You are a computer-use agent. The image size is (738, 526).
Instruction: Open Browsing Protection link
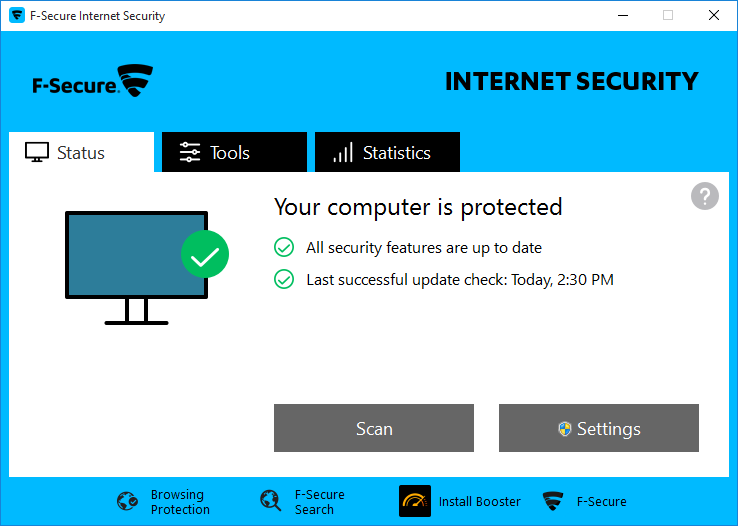tap(180, 502)
